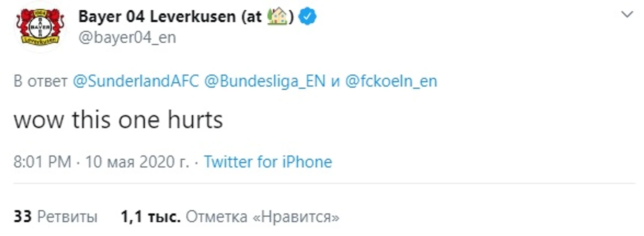The height and width of the screenshot is (236, 644).
Task: Click the tweet text "wow this one hurts"
Action: click(x=118, y=120)
